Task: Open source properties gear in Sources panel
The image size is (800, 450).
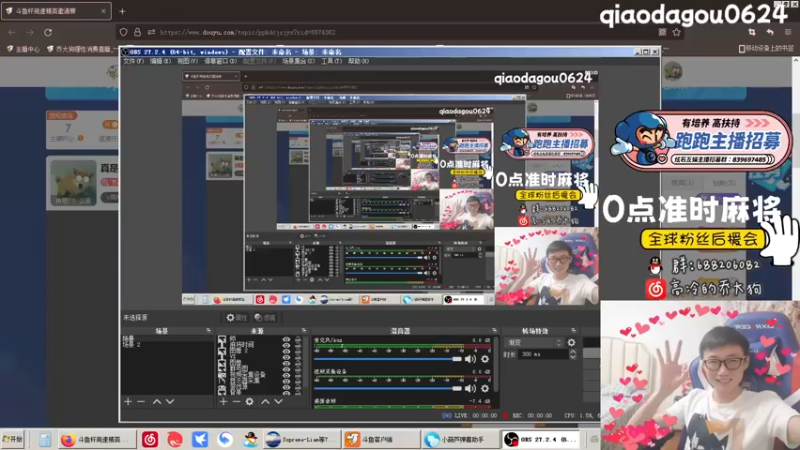Action: coord(249,402)
